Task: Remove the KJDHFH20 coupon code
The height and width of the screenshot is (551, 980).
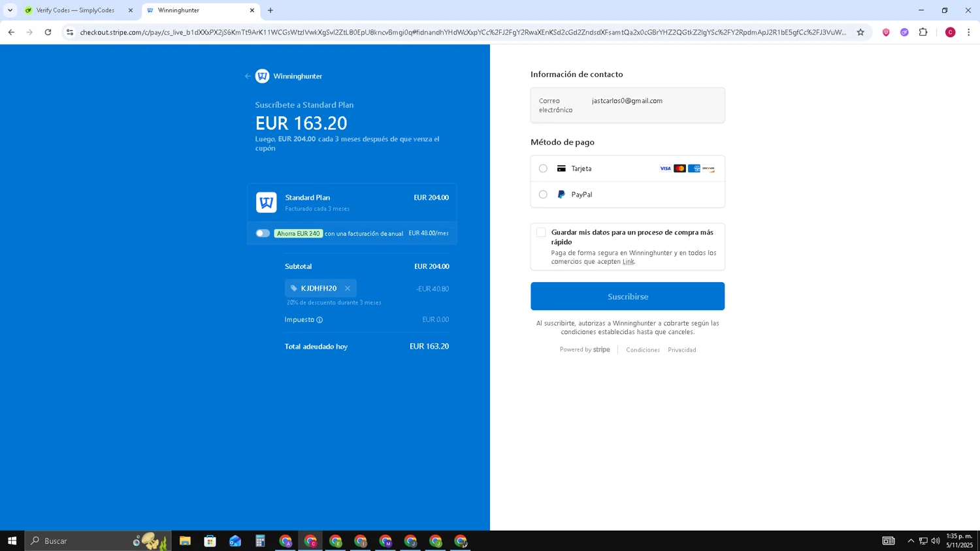Action: click(348, 289)
